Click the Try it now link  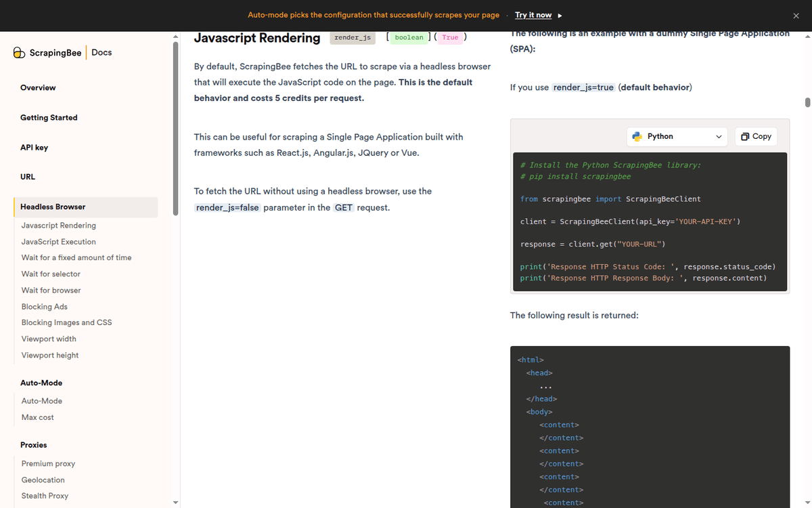click(533, 15)
